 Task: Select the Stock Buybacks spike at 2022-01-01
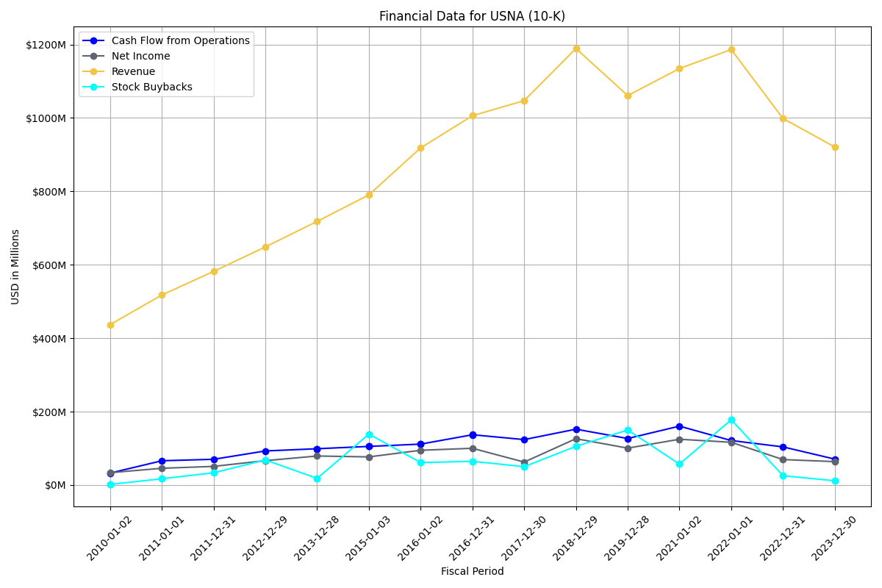coord(731,418)
